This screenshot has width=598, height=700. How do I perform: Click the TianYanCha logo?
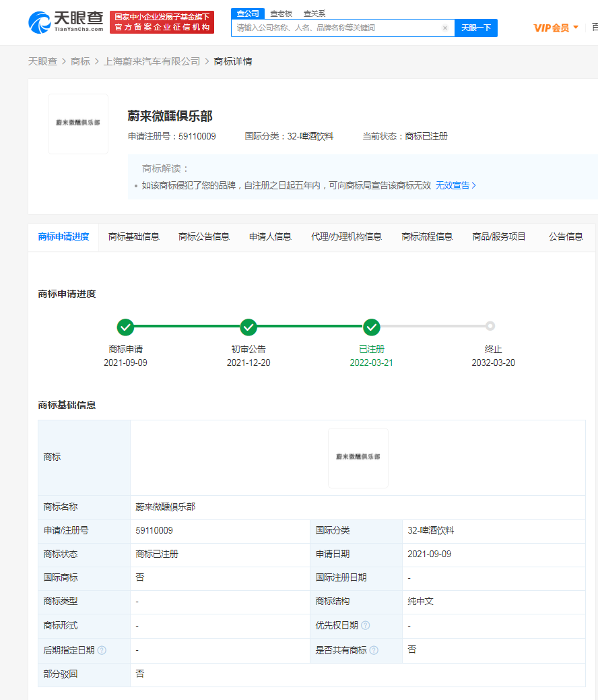pyautogui.click(x=66, y=22)
